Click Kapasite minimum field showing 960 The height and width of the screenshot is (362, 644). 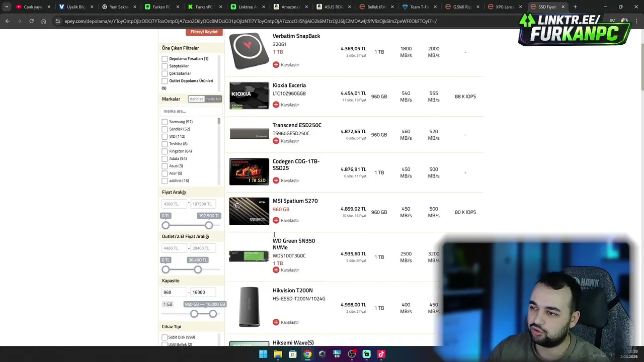tap(174, 292)
